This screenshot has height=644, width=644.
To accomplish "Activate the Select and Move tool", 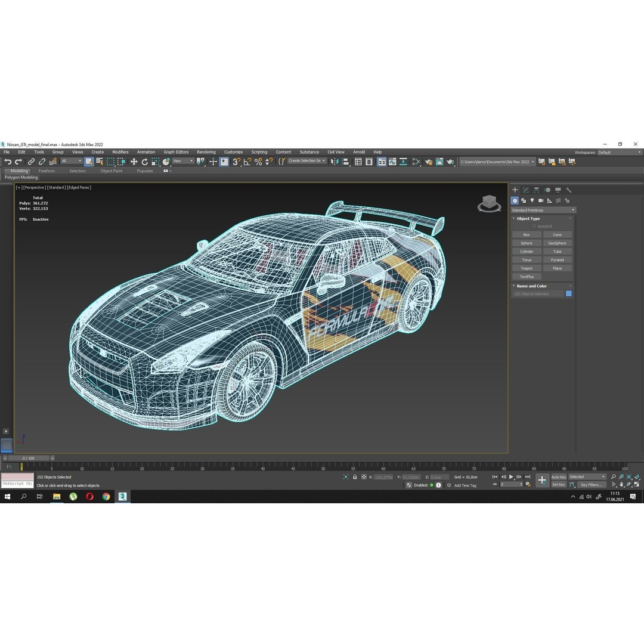I will pyautogui.click(x=134, y=162).
